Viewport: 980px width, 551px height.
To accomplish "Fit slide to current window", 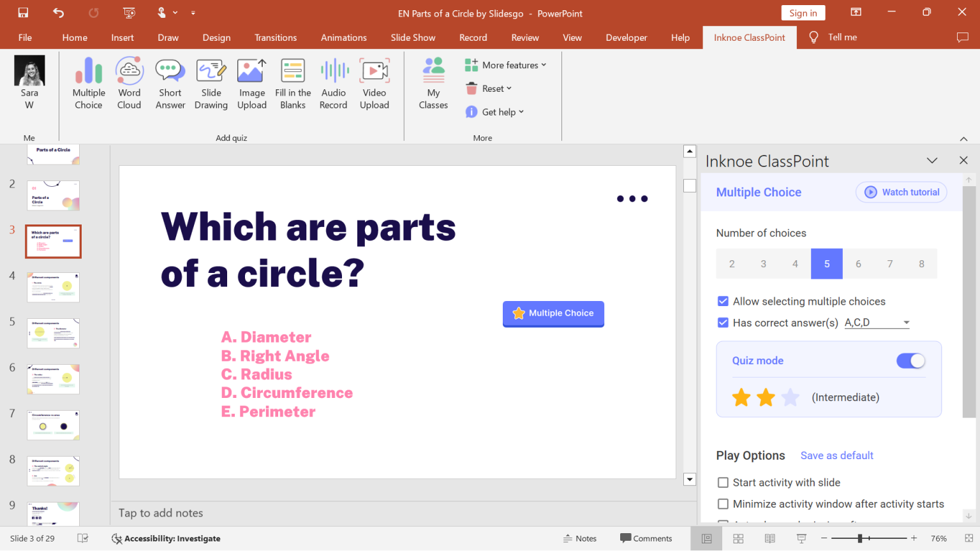I will point(969,539).
